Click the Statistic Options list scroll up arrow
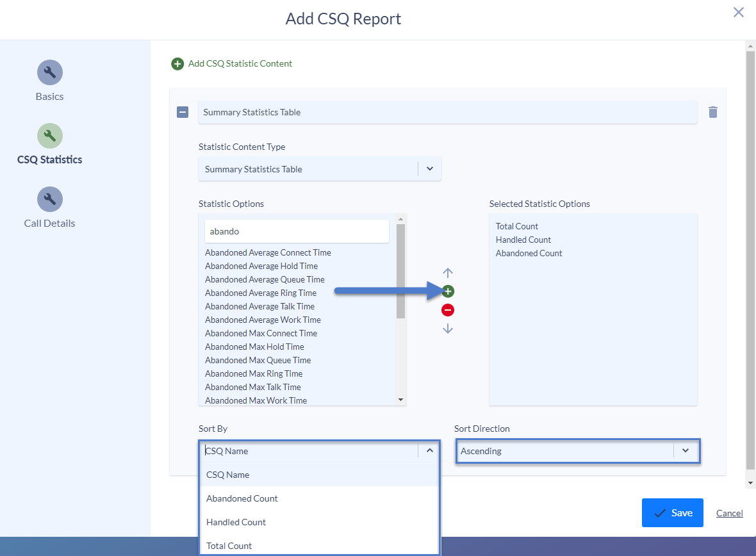The height and width of the screenshot is (556, 756). (400, 219)
